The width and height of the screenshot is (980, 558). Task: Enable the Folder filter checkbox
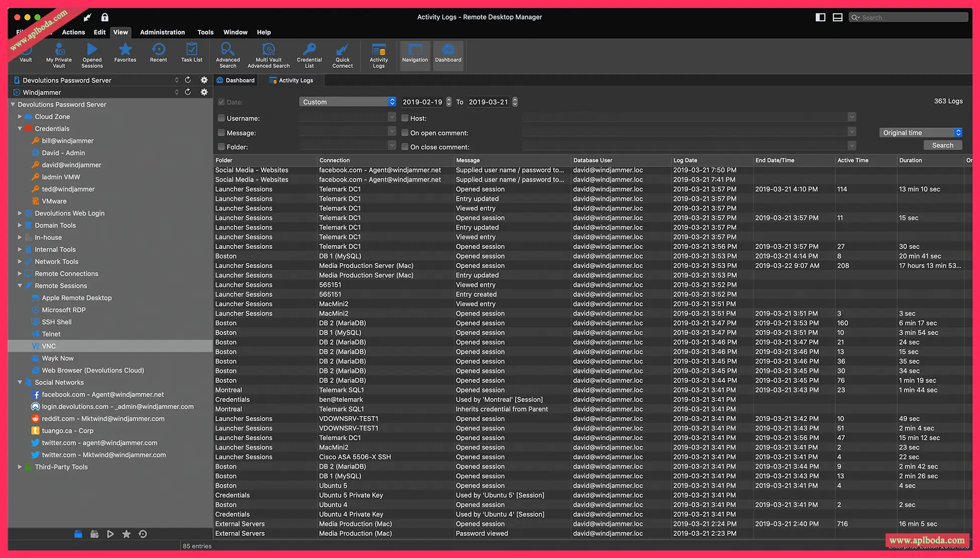(221, 147)
